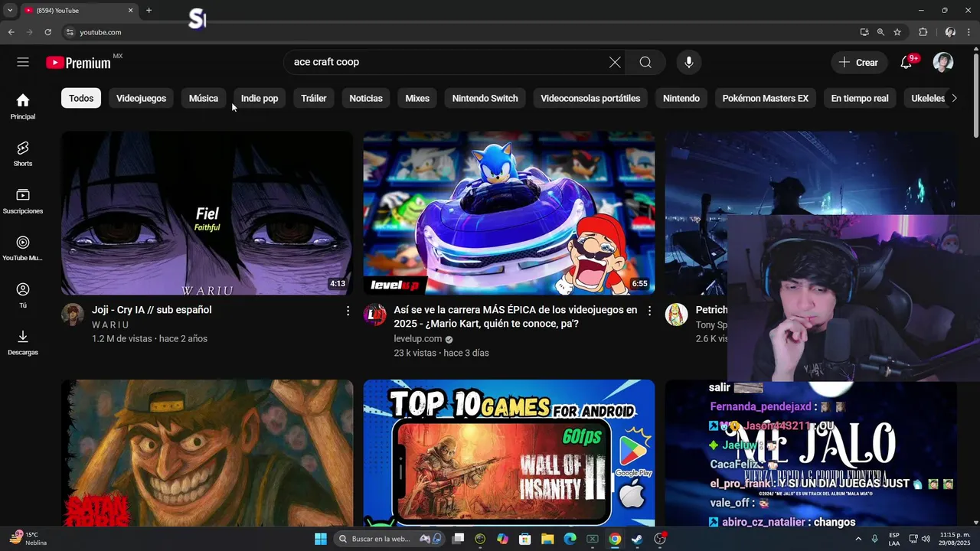Play the grinning cartoon face thumbnail
Image resolution: width=980 pixels, height=551 pixels.
[207, 453]
